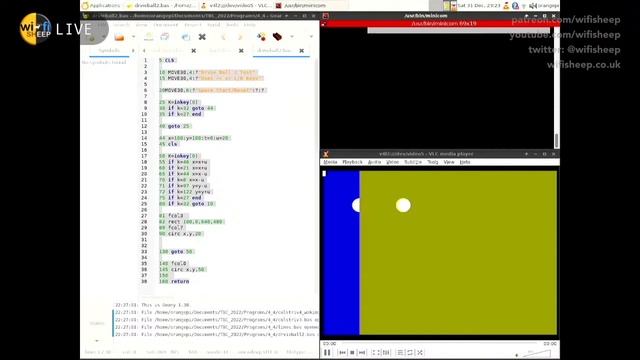Close the driveball2.bas tab

(x=302, y=51)
